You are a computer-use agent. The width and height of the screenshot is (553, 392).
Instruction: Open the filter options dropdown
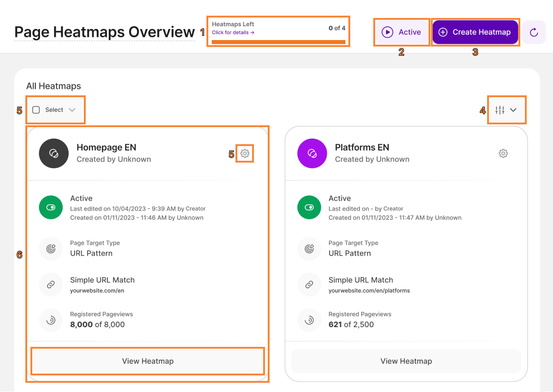506,110
